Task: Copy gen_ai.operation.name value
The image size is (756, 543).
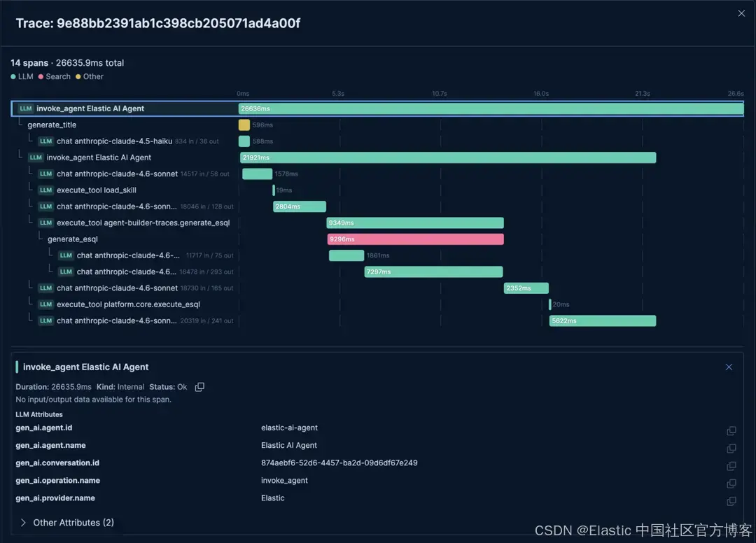Action: click(731, 484)
